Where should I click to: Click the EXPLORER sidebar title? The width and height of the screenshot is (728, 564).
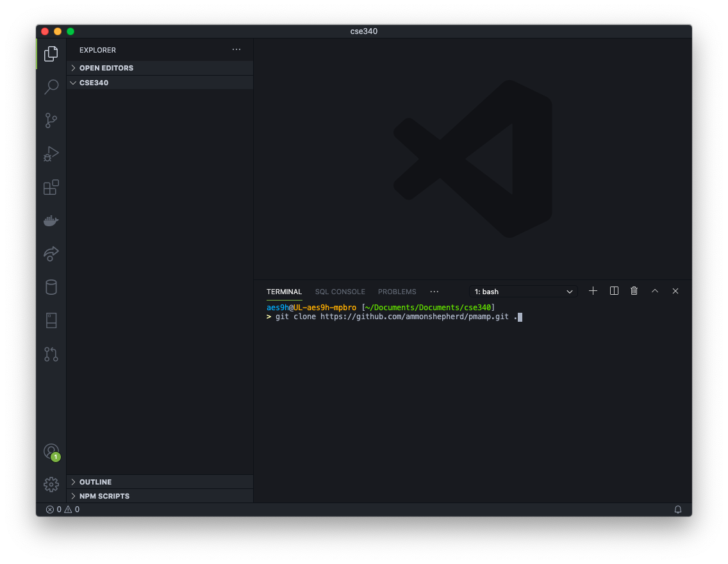tap(97, 50)
